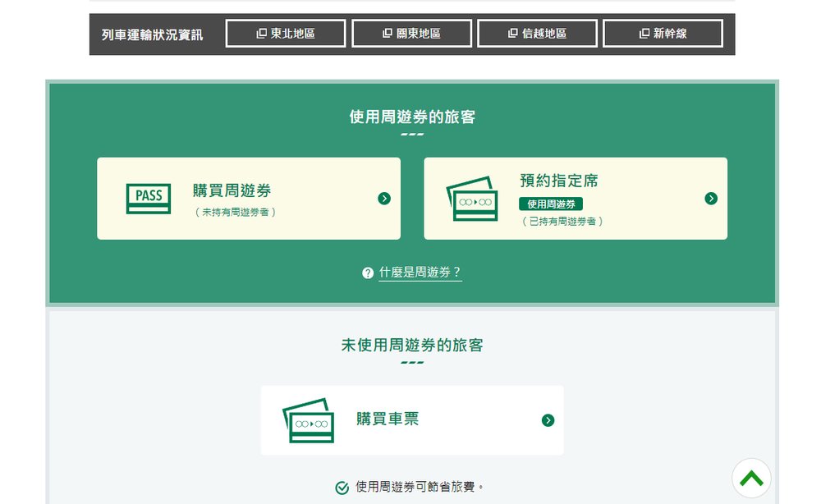Click the train status icon on 東北地區 button
The height and width of the screenshot is (504, 821).
pos(259,33)
